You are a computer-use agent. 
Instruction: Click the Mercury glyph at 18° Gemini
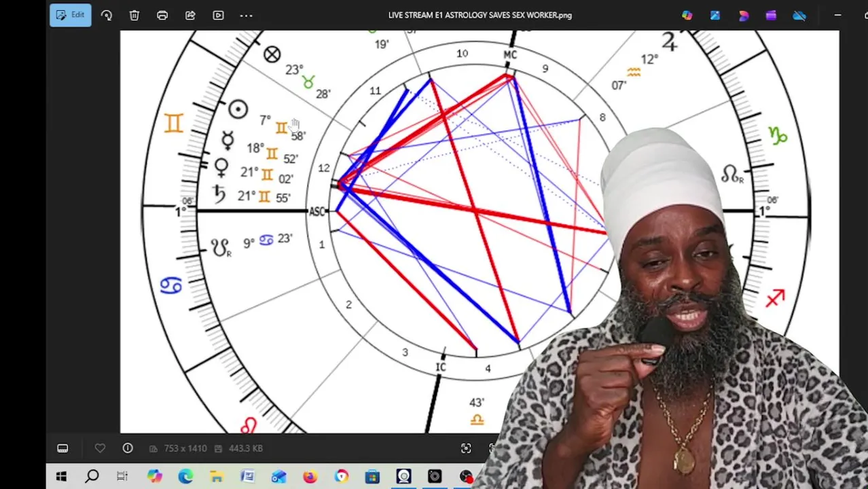[228, 141]
